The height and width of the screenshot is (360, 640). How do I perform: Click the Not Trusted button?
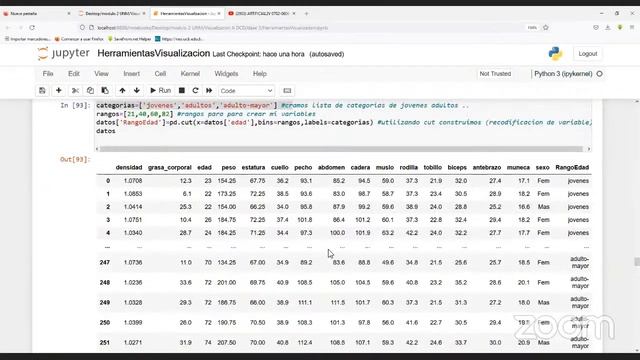click(x=495, y=74)
